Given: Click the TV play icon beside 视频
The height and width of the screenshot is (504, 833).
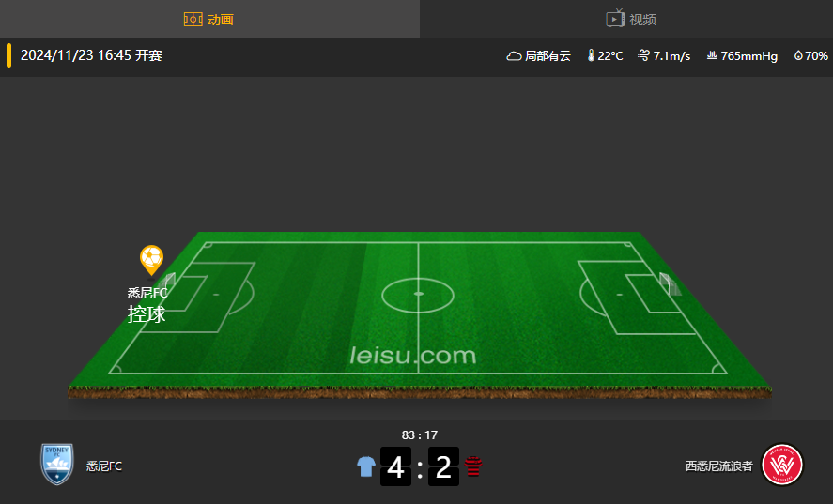Looking at the screenshot, I should 615,19.
